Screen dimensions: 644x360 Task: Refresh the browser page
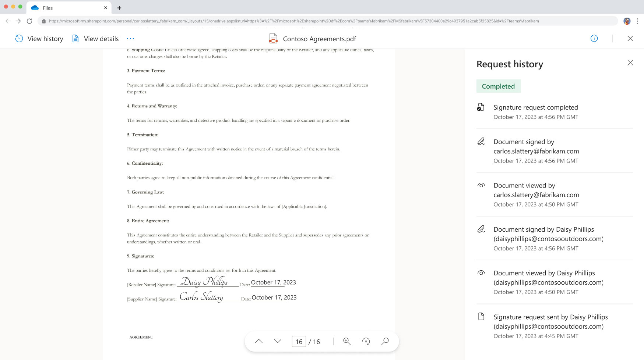29,21
